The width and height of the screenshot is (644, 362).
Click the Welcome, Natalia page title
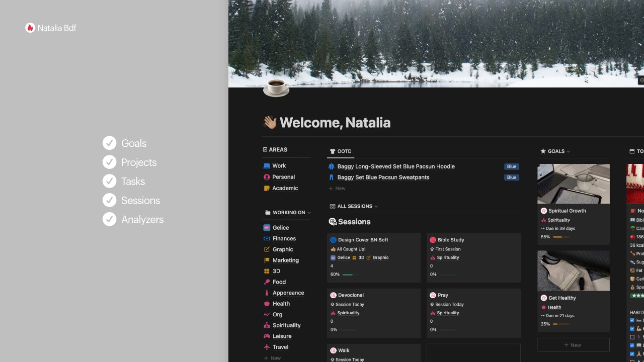335,123
